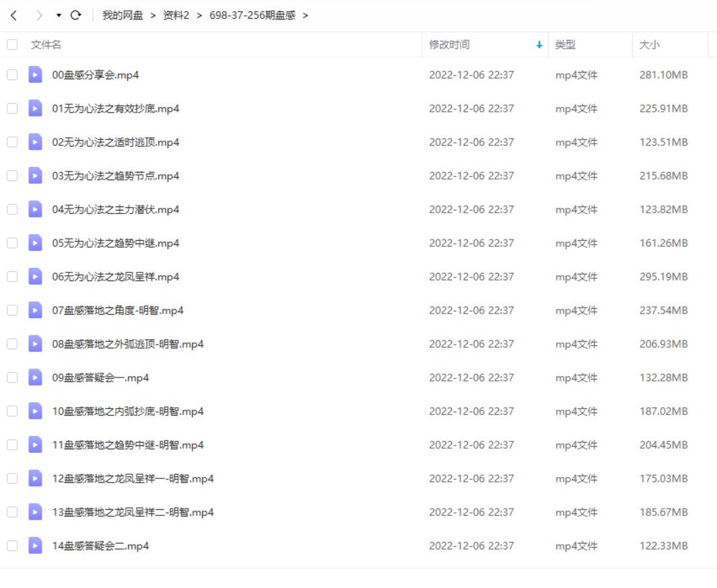Click video icon of 02无为心法之适时逃顶.mp4
The height and width of the screenshot is (588, 717).
[x=35, y=142]
